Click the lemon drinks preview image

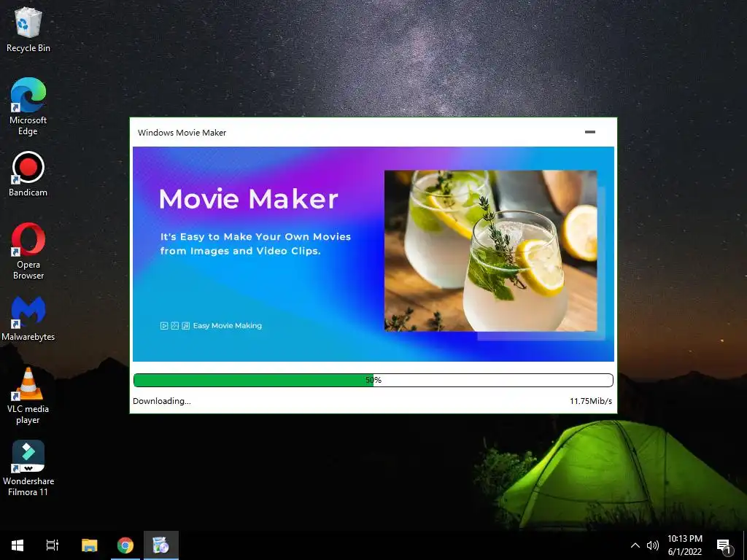[x=491, y=251]
